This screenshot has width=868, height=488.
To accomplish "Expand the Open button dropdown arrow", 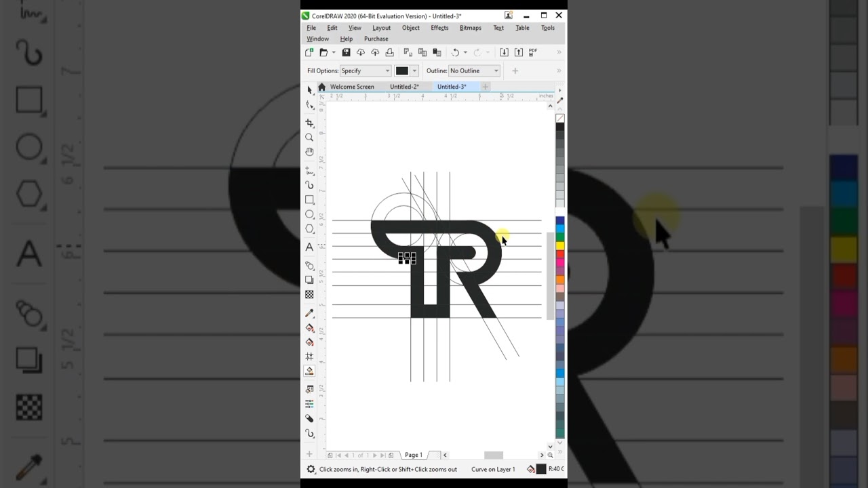I will [x=333, y=53].
